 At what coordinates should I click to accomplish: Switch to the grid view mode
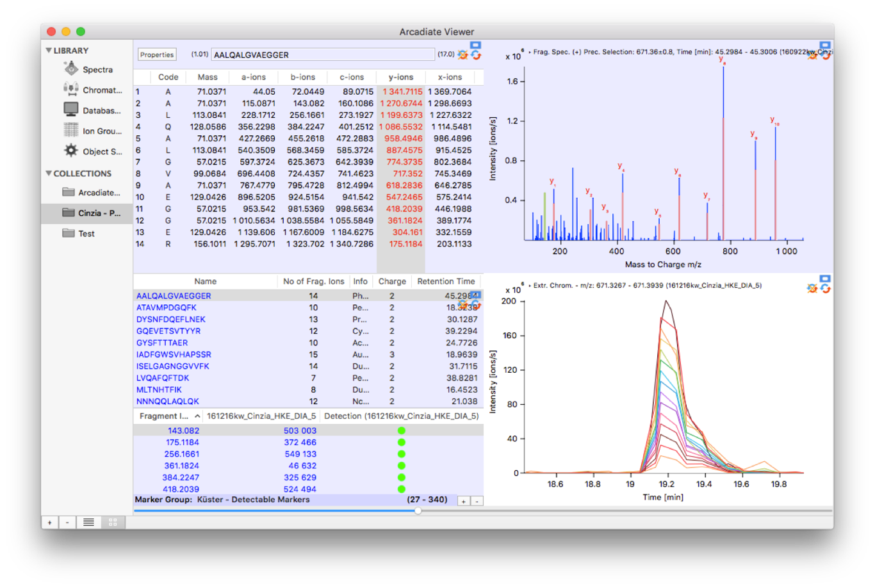pyautogui.click(x=113, y=523)
